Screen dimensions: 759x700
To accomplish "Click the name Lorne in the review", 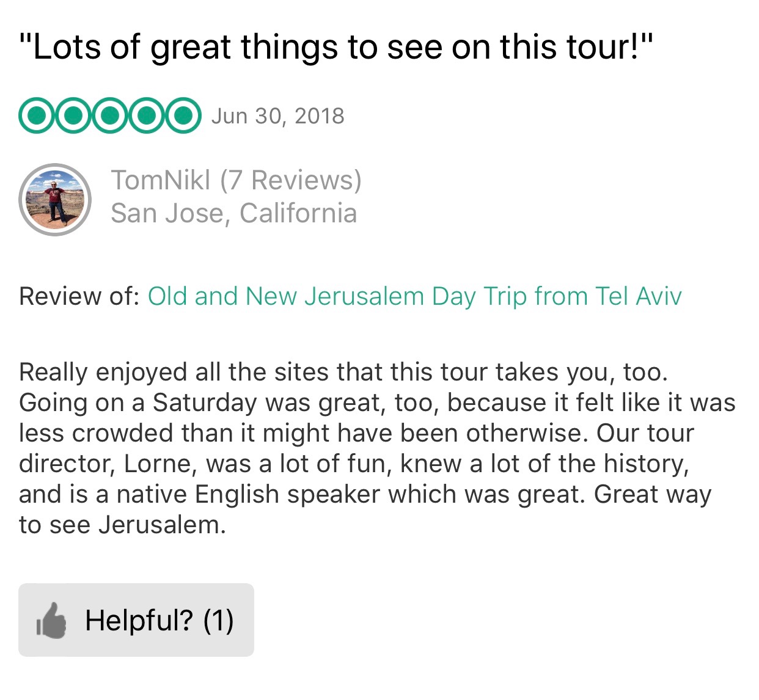I will tap(159, 464).
